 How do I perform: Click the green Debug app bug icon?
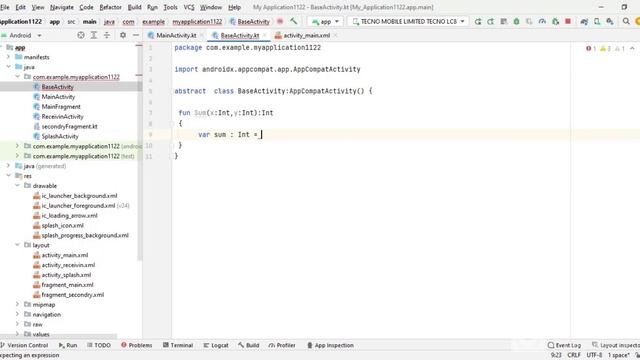point(516,21)
